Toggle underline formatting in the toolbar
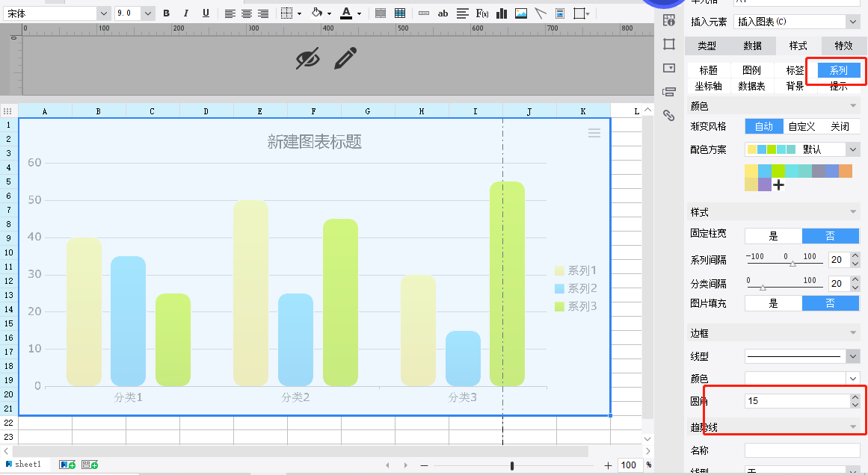 [x=206, y=13]
